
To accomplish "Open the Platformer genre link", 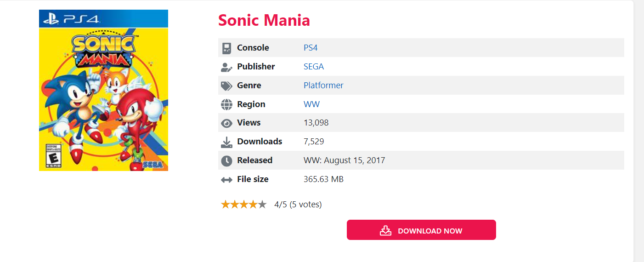I will click(323, 85).
